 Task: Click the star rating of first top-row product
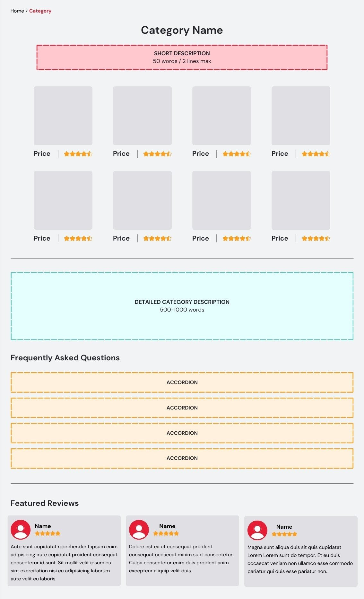(x=78, y=154)
